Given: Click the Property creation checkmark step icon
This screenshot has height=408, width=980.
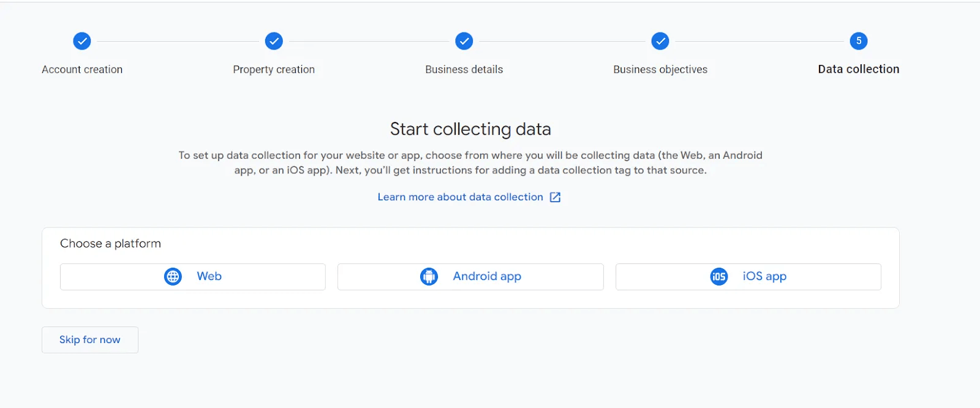Looking at the screenshot, I should tap(274, 41).
